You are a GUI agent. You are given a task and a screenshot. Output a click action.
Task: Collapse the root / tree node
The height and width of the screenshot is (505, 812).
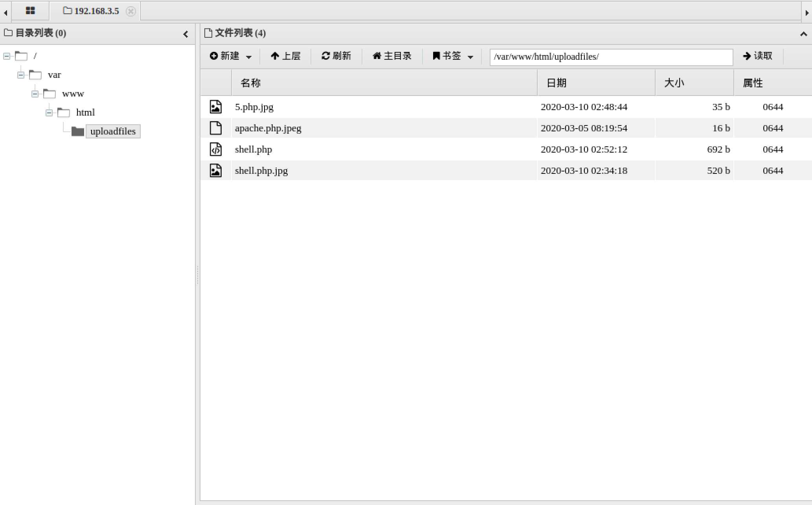click(7, 56)
